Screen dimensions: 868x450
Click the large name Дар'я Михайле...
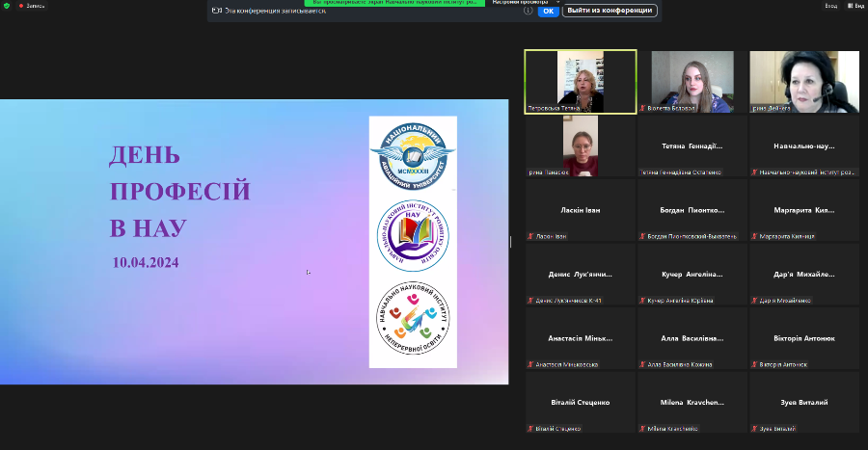tap(804, 275)
